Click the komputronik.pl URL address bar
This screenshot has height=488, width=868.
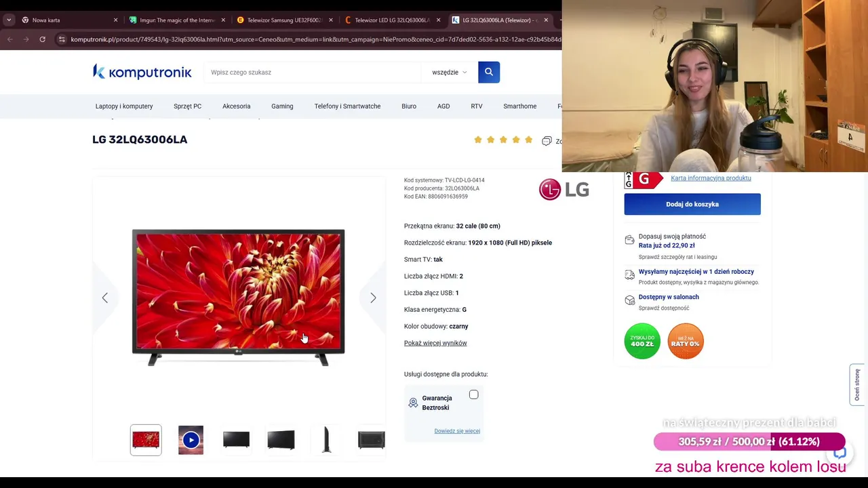pyautogui.click(x=315, y=39)
